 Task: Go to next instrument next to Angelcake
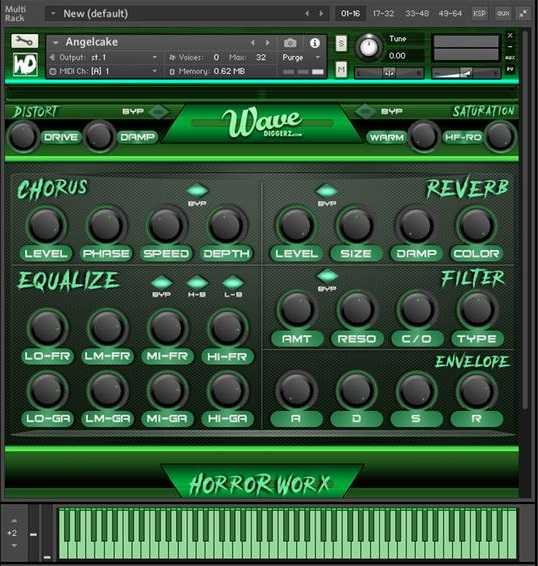coord(267,43)
